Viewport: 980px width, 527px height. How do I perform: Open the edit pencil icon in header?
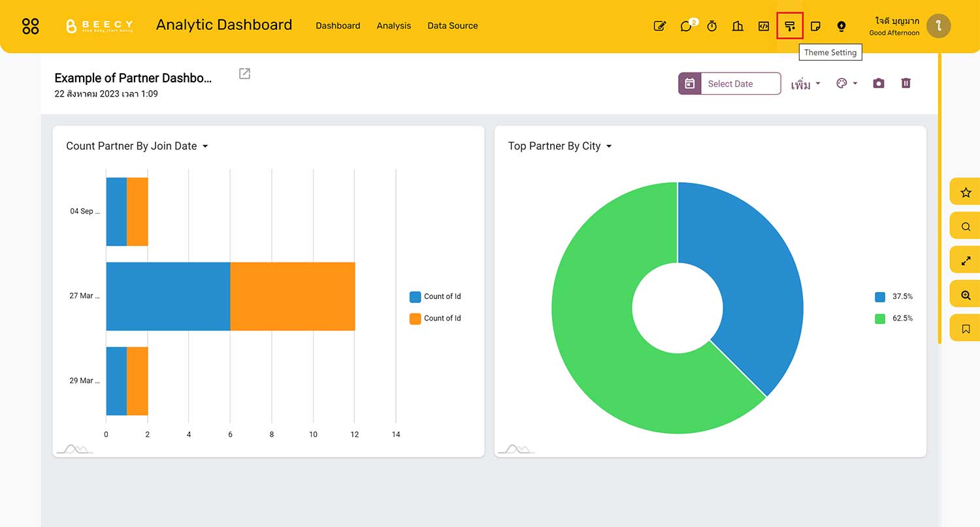[x=660, y=26]
